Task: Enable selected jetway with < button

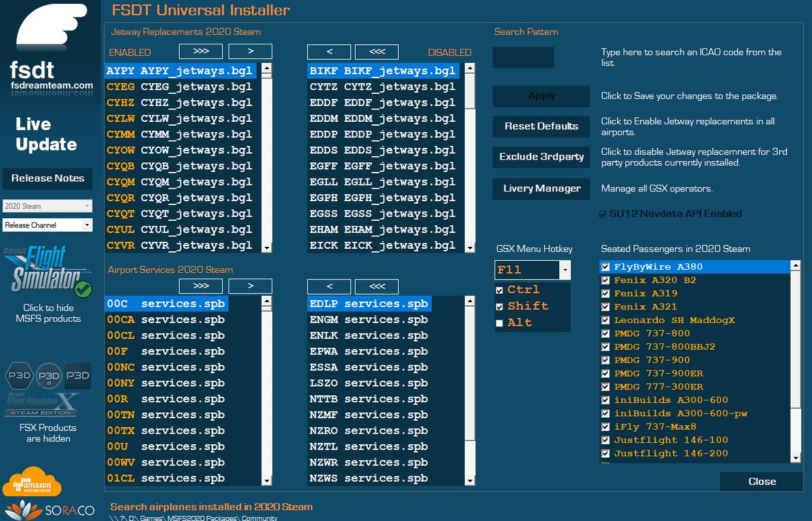Action: pyautogui.click(x=329, y=51)
